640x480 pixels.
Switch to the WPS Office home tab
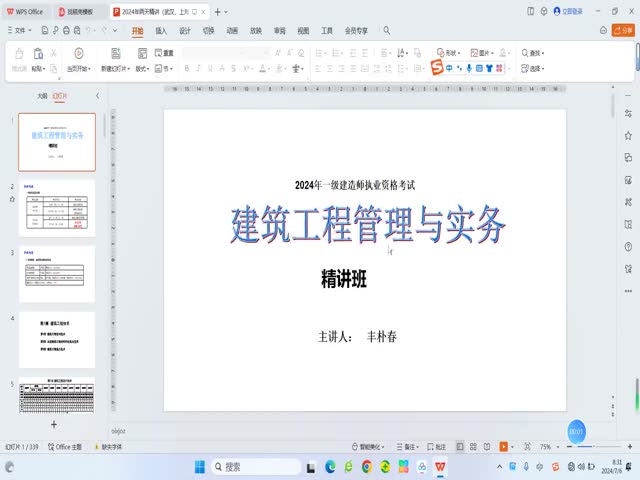[25, 12]
